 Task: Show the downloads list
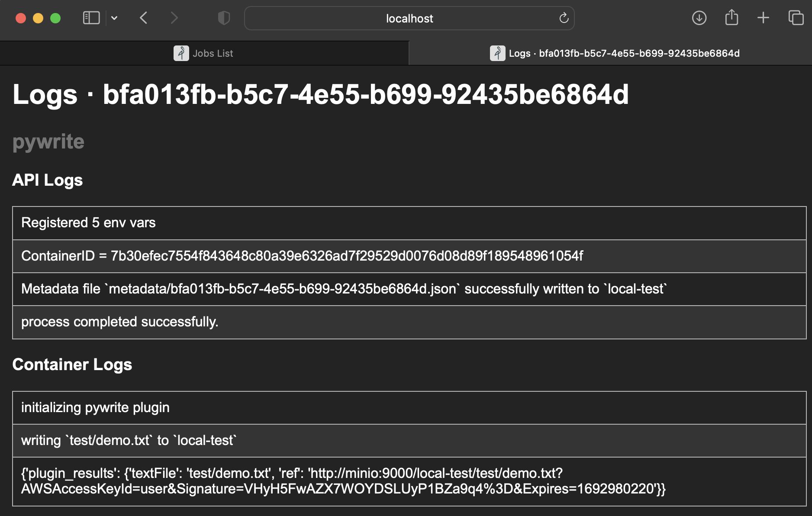[x=699, y=18]
